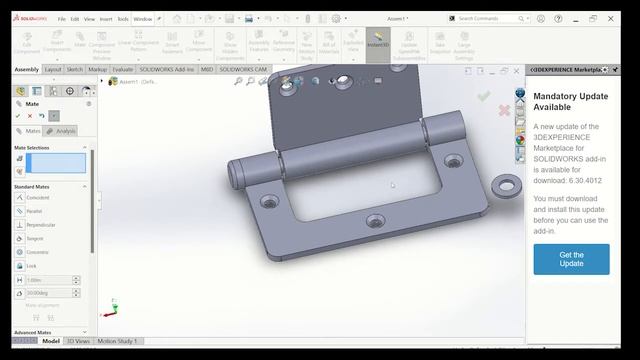
Task: Accept the mate with green checkmark
Action: click(x=18, y=116)
